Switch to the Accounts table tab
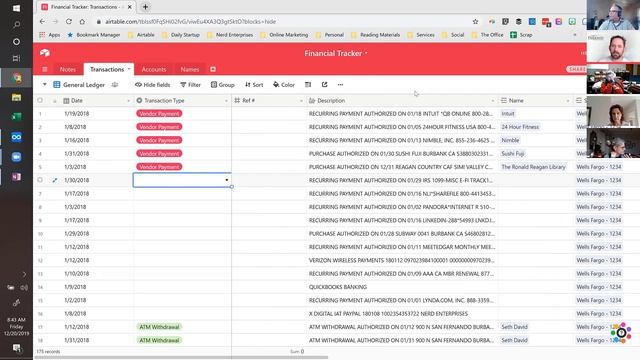 tap(154, 70)
